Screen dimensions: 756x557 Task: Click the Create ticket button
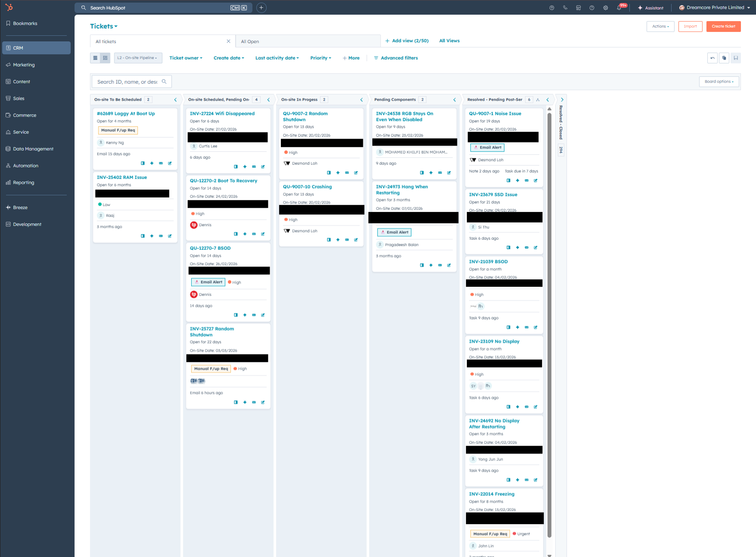723,26
